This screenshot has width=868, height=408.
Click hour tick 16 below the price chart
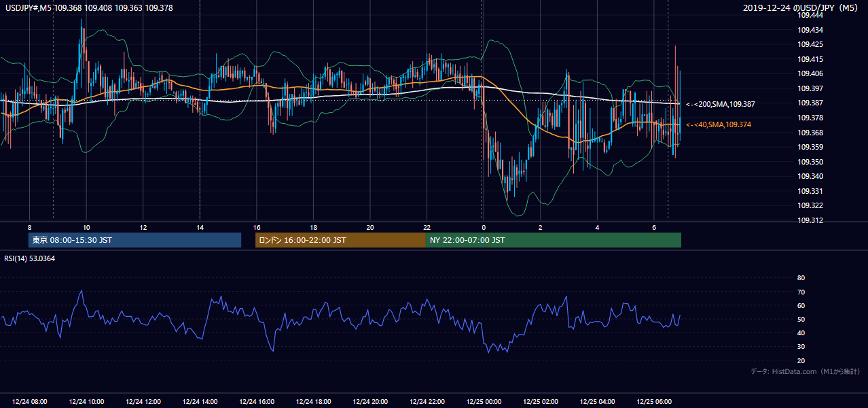(x=257, y=227)
